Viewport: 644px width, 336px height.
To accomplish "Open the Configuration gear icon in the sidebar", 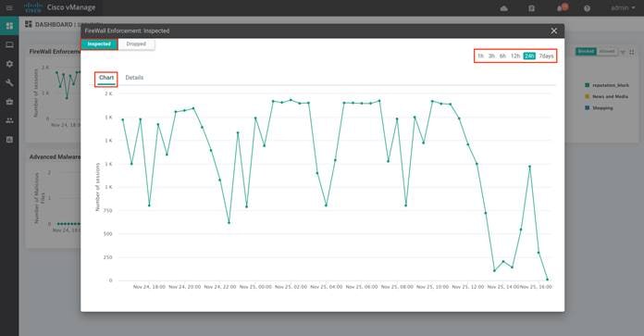I will point(9,64).
